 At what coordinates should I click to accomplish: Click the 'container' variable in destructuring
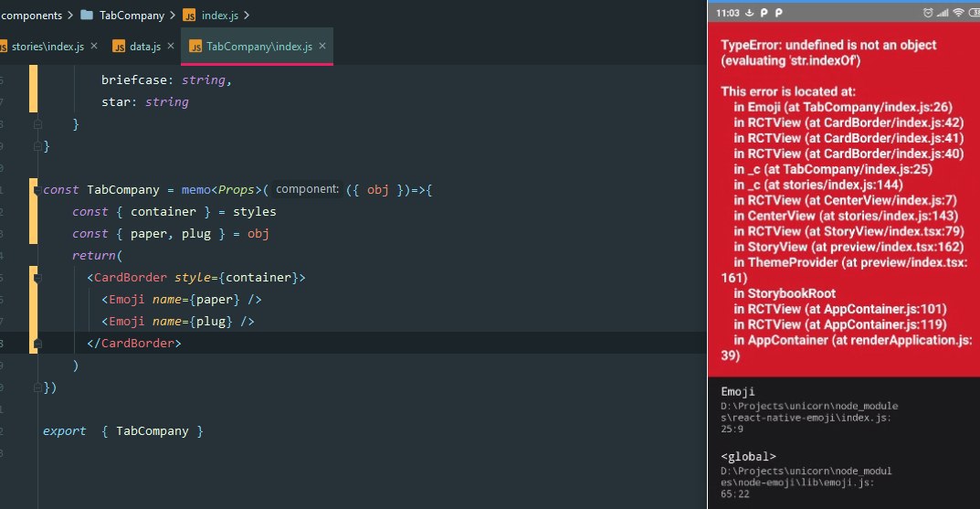point(163,211)
